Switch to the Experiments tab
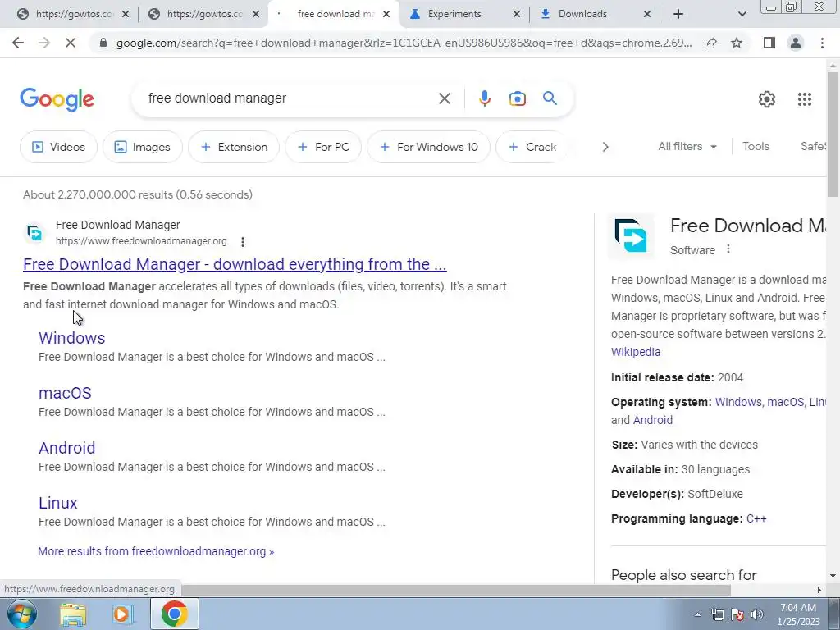This screenshot has width=840, height=630. 454,15
